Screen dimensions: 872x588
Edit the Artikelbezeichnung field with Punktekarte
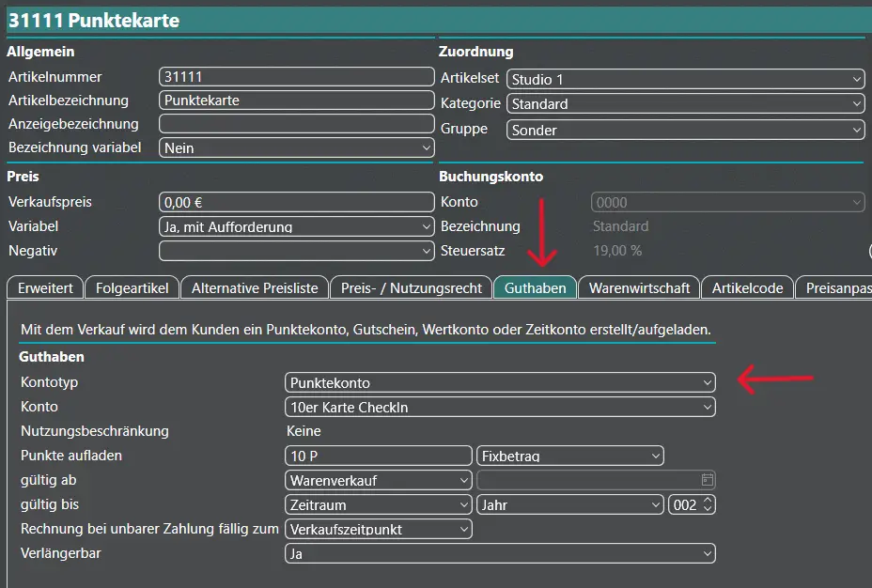296,101
